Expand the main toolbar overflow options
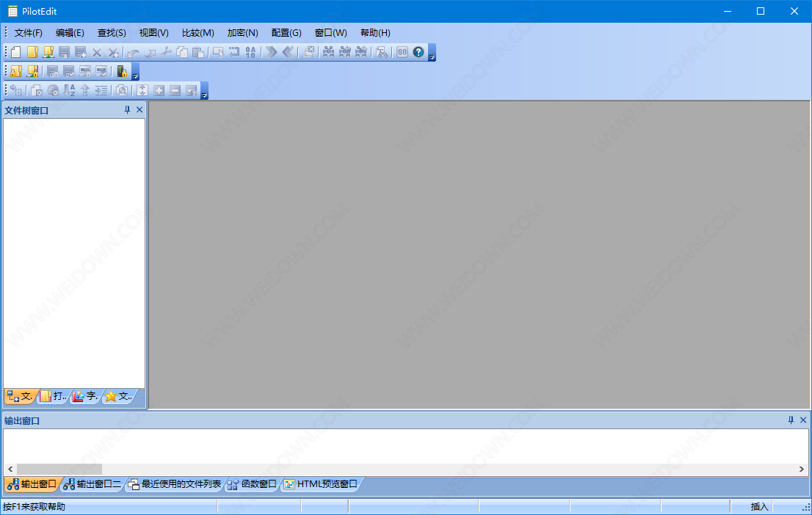This screenshot has width=812, height=515. [432, 52]
